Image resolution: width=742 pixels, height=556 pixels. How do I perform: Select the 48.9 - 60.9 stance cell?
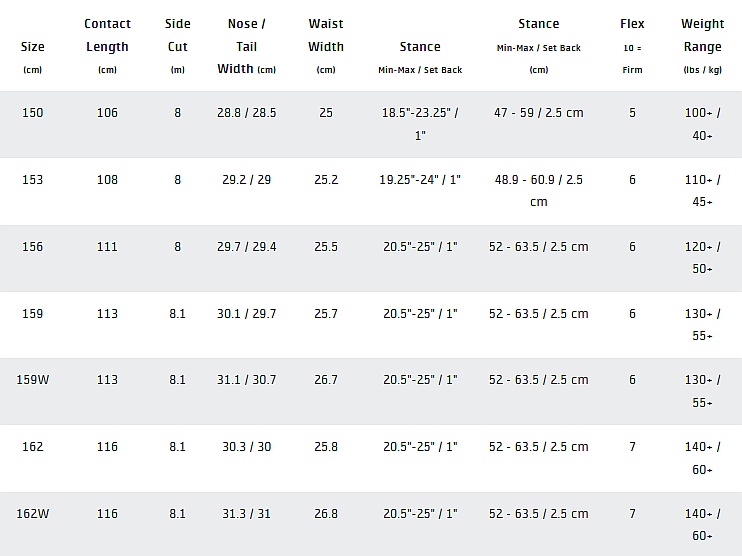point(538,190)
